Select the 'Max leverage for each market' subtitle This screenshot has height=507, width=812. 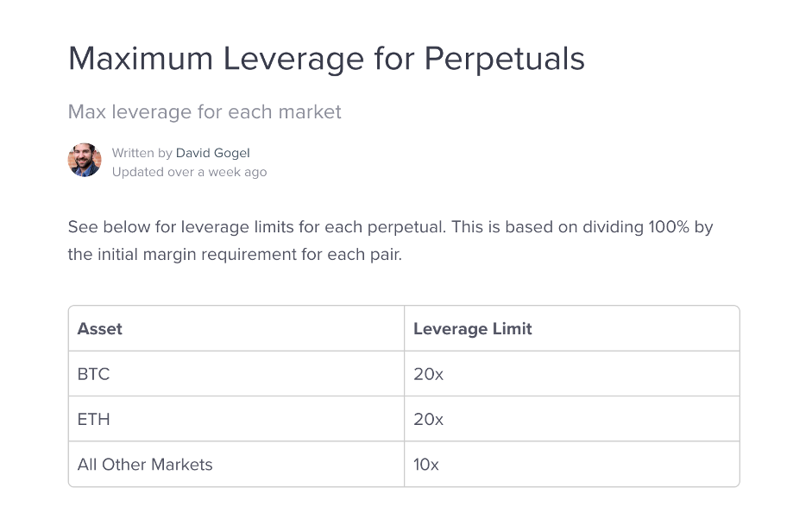(205, 112)
